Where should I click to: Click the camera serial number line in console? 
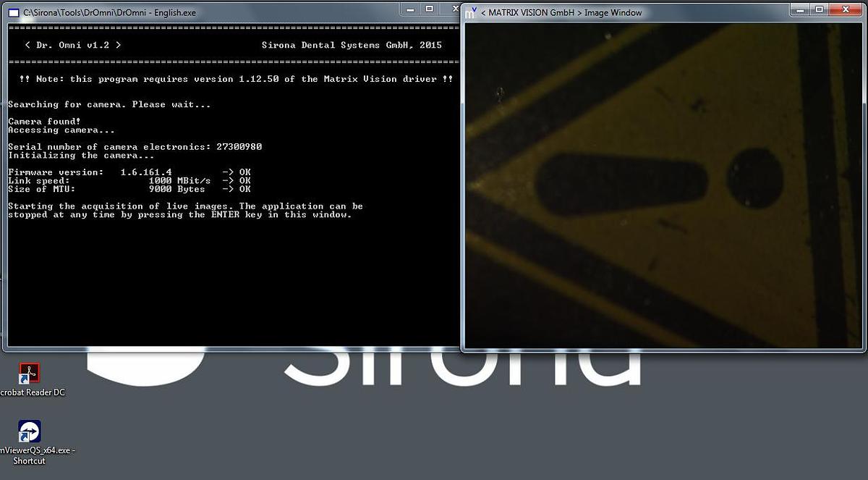click(x=135, y=147)
